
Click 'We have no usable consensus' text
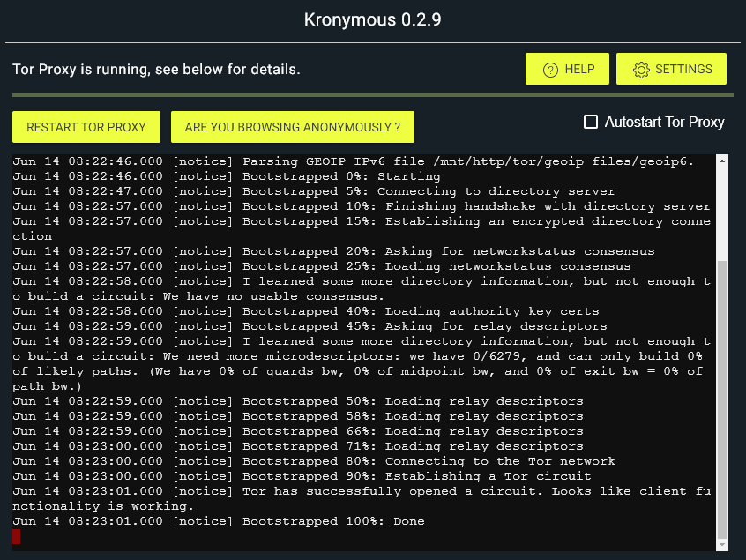tap(273, 296)
